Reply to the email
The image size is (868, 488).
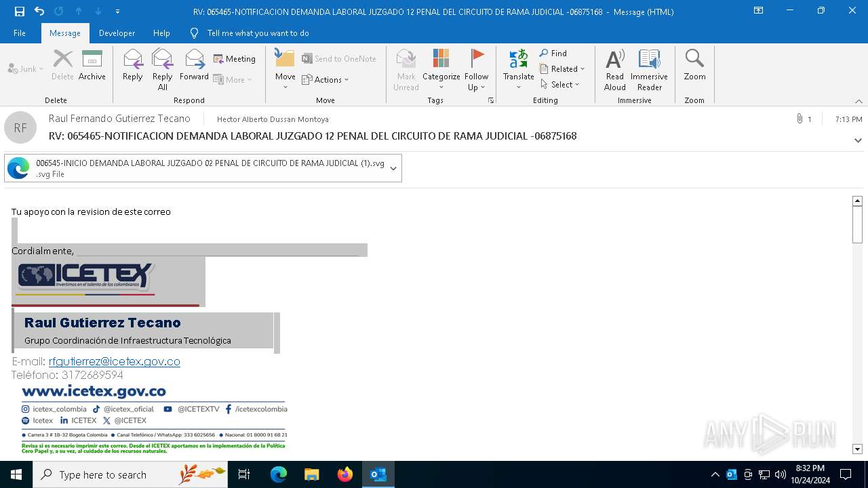pyautogui.click(x=133, y=65)
